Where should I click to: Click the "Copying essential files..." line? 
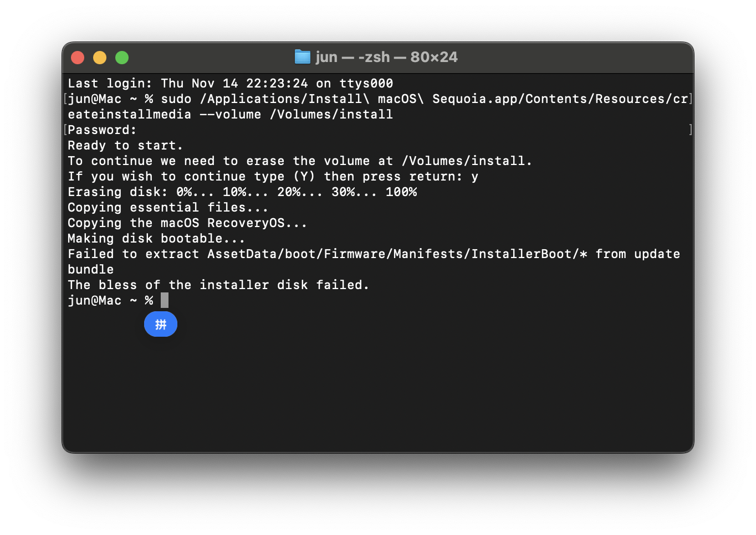pyautogui.click(x=167, y=208)
